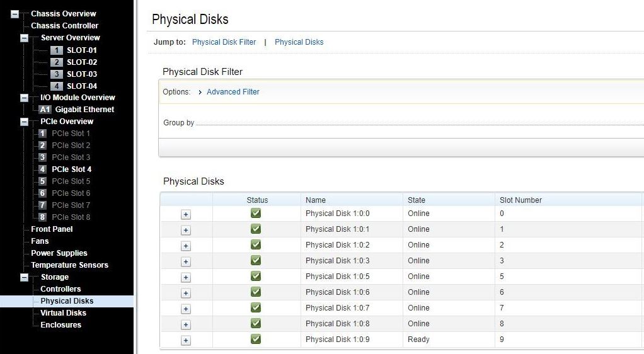Screen dimensions: 644x354
Task: Click the SLOT-01 server number icon
Action: pyautogui.click(x=57, y=50)
